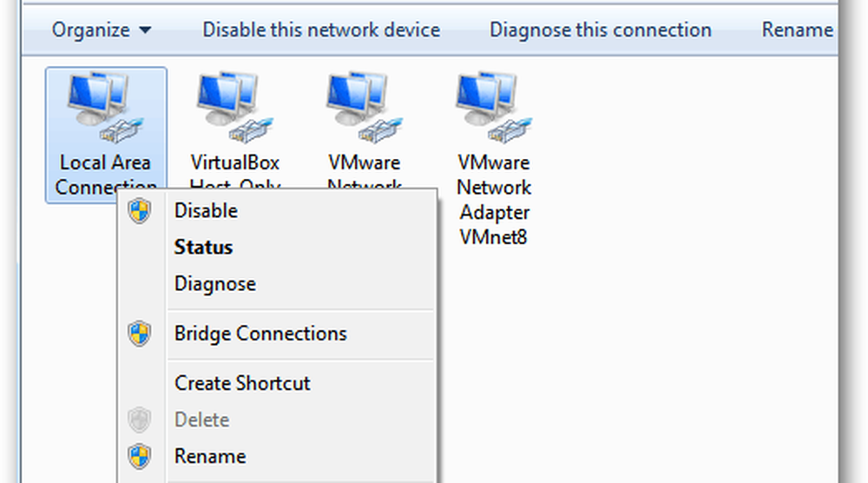Click the shield icon beside Rename menu entry
This screenshot has height=483, width=868.
(x=140, y=457)
